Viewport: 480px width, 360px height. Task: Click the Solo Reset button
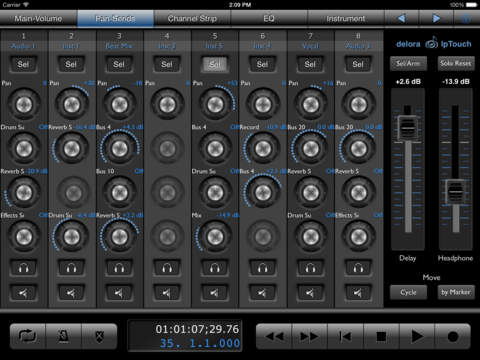tap(456, 63)
